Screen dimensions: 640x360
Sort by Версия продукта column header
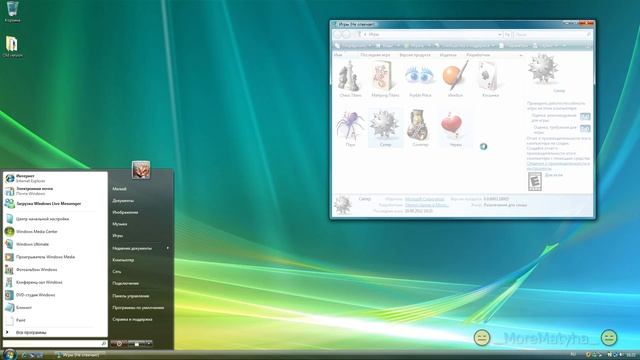point(415,55)
